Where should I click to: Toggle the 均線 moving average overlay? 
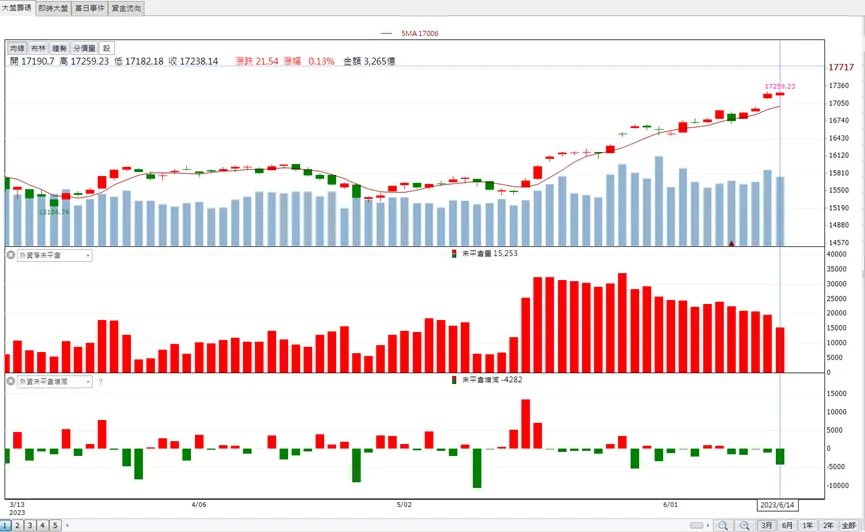[x=17, y=49]
